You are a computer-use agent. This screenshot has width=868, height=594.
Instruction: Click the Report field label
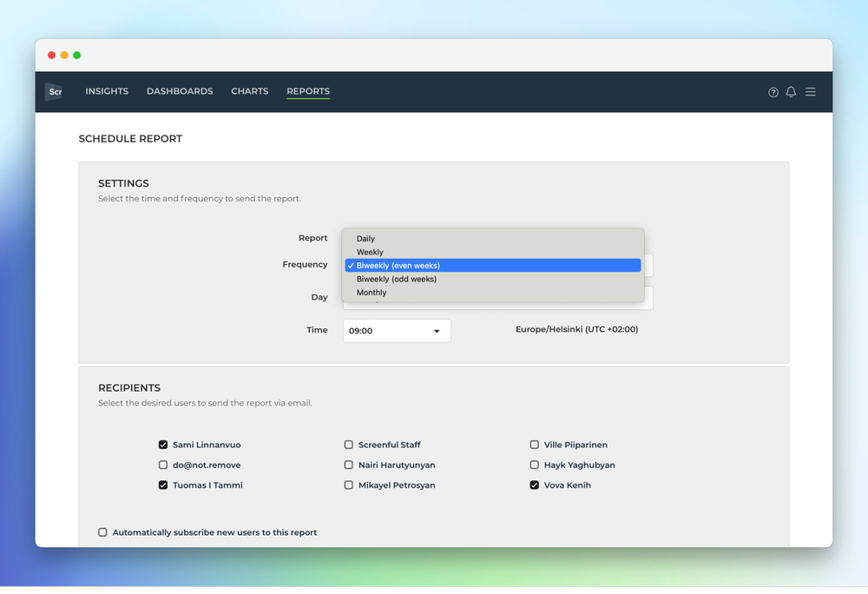[x=312, y=238]
